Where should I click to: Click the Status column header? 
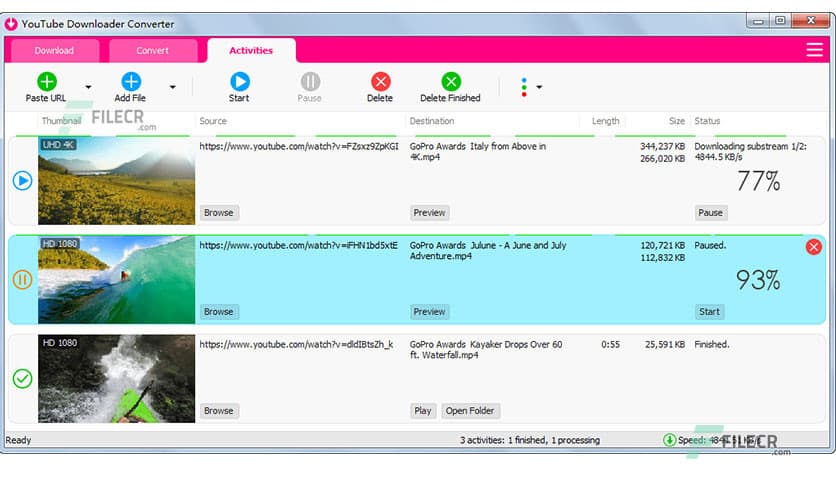[x=707, y=121]
